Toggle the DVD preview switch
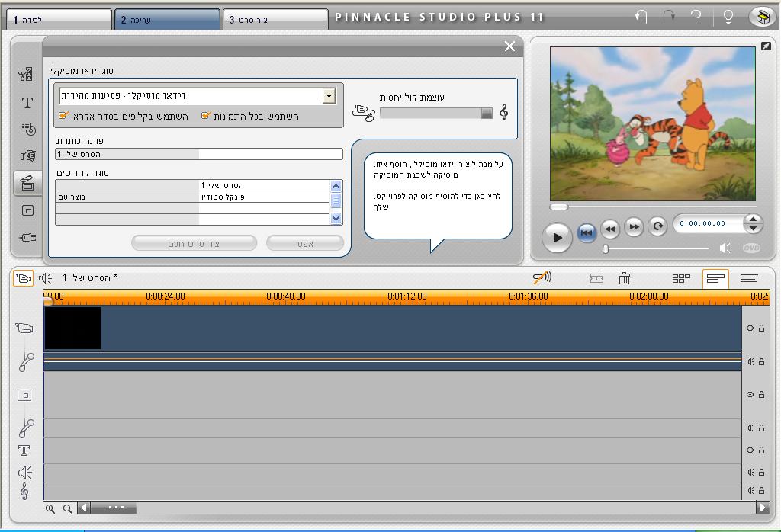The image size is (781, 532). coord(751,248)
